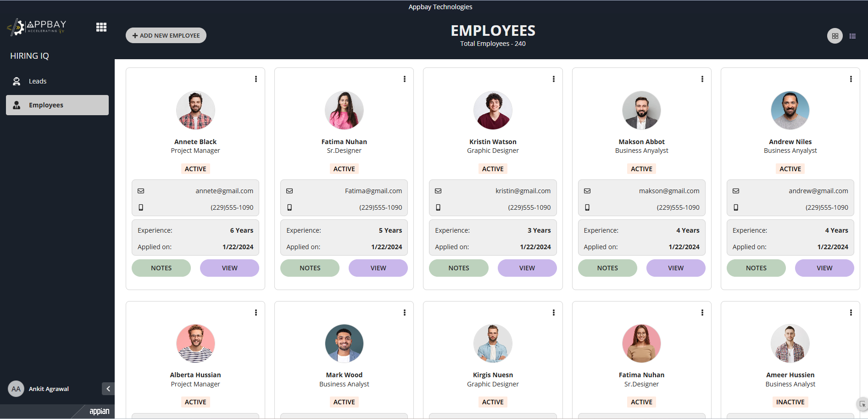Collapse the sidebar with chevron arrow
Screen dimensions: 868x419
[108, 389]
